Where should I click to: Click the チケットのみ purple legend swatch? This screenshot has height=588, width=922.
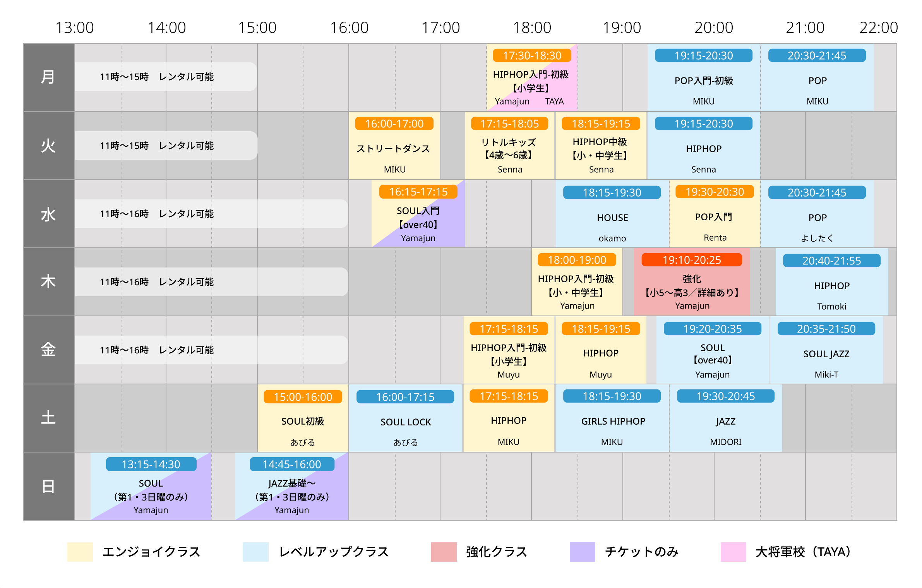(582, 552)
